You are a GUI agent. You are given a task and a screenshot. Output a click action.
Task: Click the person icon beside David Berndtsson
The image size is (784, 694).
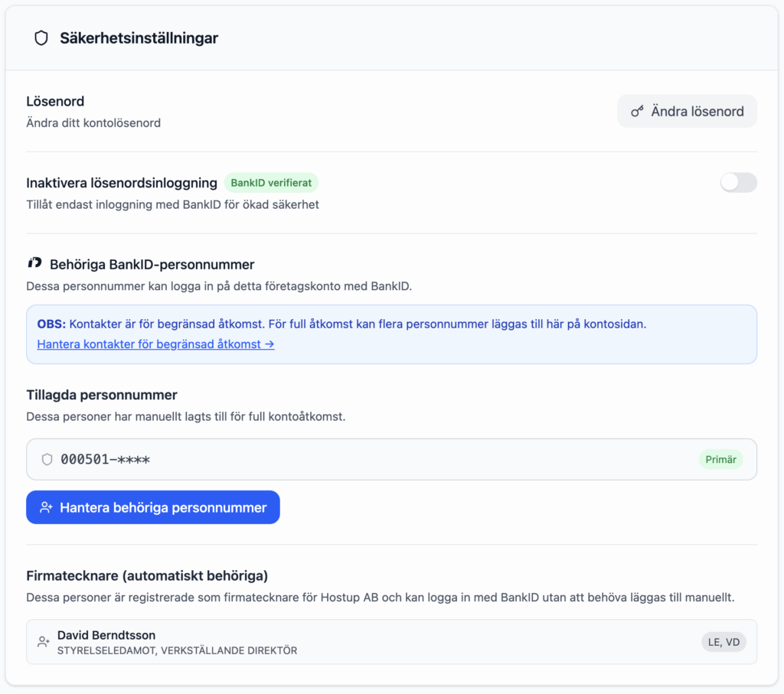(x=44, y=642)
